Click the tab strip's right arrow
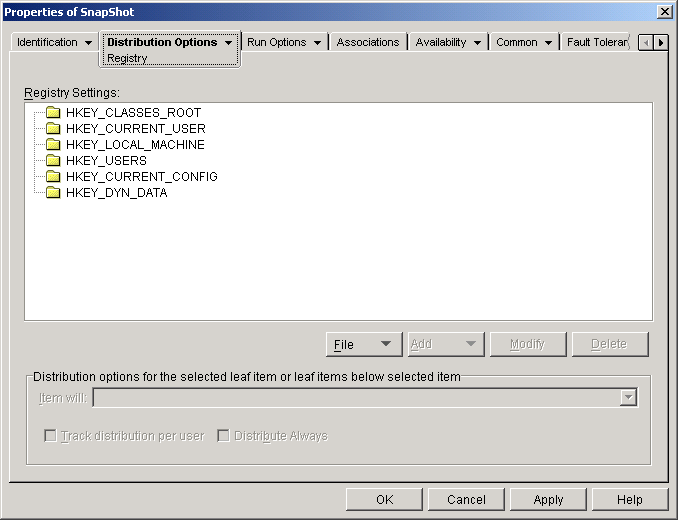 661,43
